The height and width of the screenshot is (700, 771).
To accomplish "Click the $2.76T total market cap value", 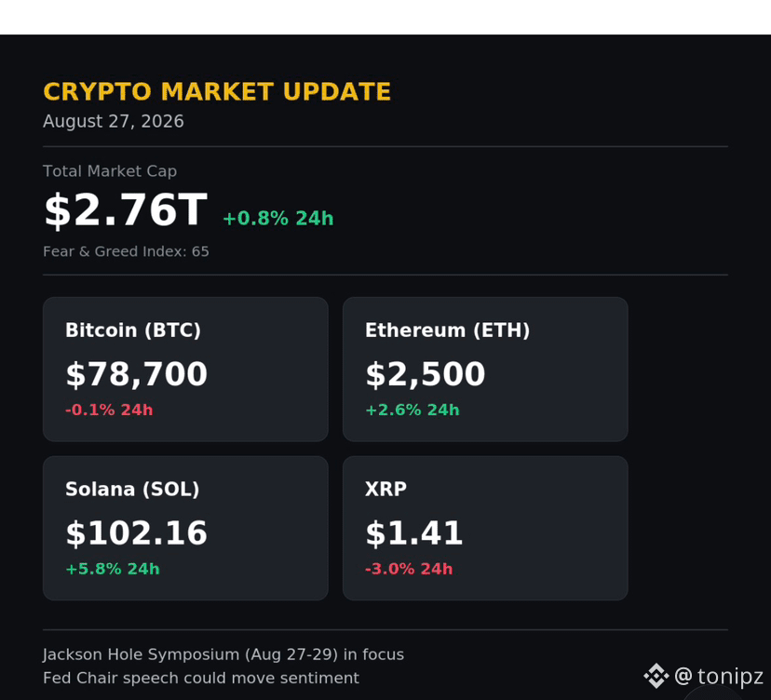I will point(126,209).
